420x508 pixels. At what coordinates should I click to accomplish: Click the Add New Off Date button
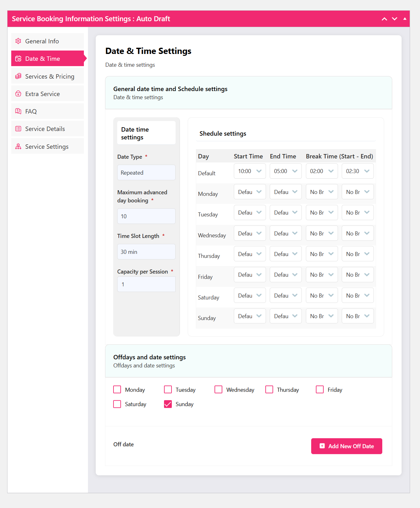coord(346,446)
